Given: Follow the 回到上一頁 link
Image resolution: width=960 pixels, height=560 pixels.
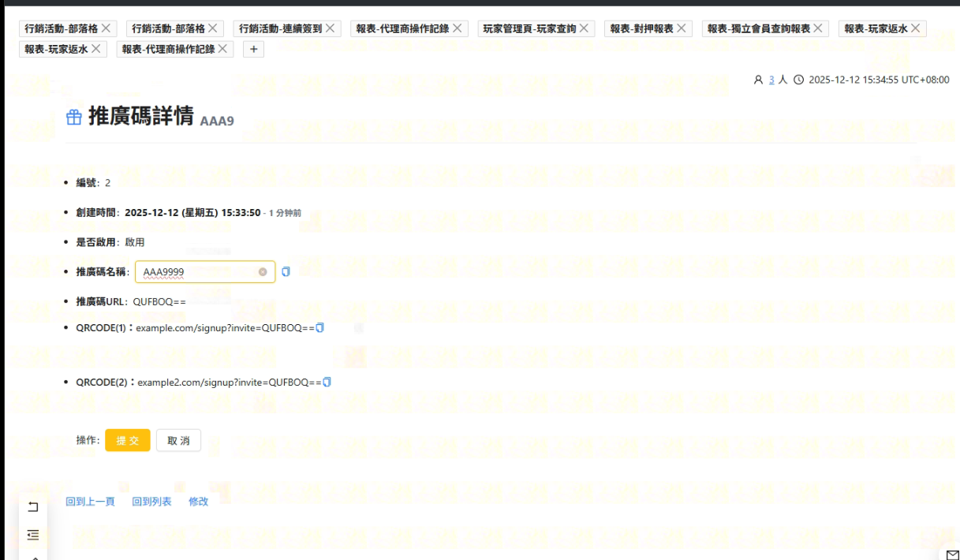Looking at the screenshot, I should pyautogui.click(x=90, y=502).
